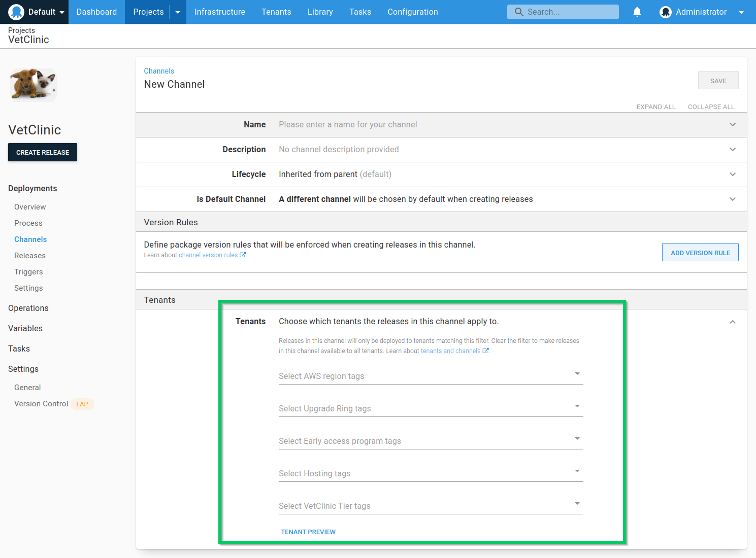Click external link icon beside channel version rules
This screenshot has height=558, width=756.
(243, 255)
